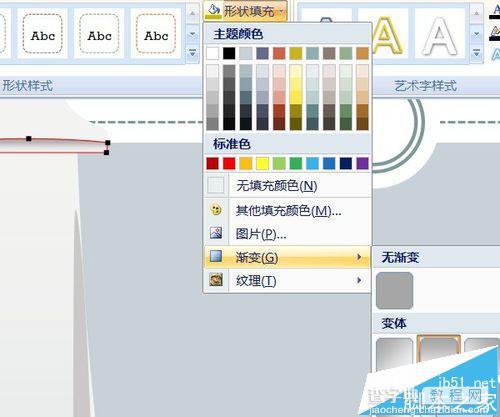Viewport: 500px width, 417px height.
Task: Pick the bright red standard color swatch
Action: pos(229,164)
